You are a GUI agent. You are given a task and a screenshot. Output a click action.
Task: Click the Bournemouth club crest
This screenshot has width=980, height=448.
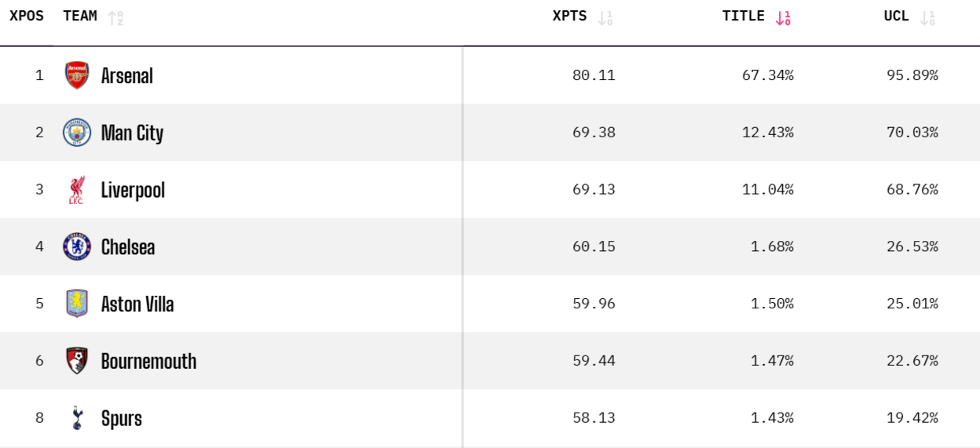click(x=77, y=361)
